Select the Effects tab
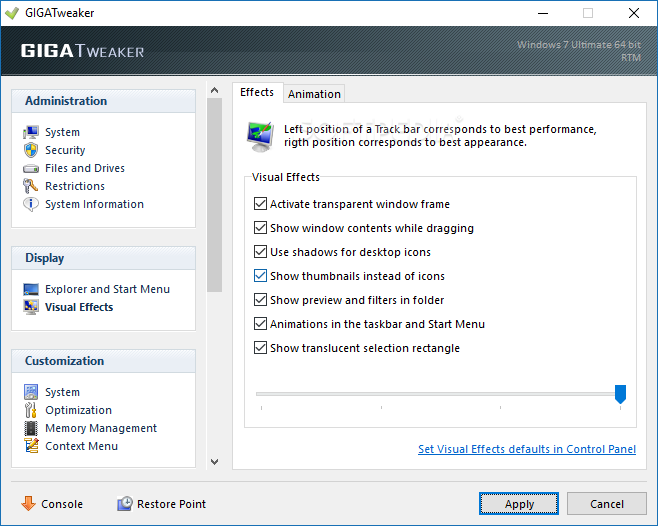The image size is (658, 526). click(x=257, y=92)
